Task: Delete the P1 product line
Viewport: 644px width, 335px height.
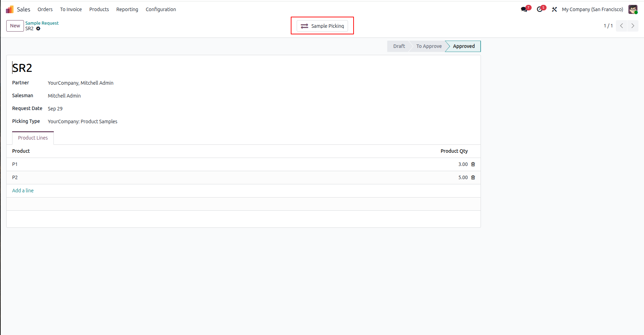Action: coord(473,164)
